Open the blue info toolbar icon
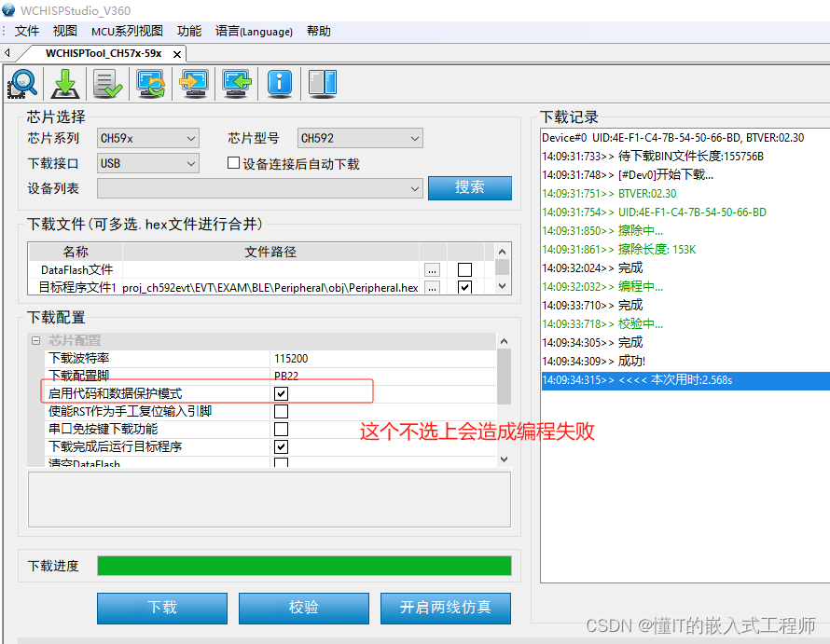830x644 pixels. tap(280, 84)
